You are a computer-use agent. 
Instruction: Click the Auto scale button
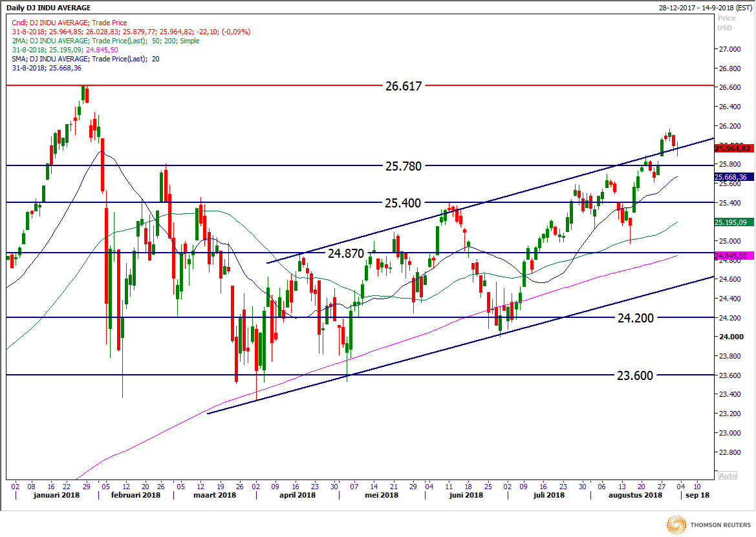pos(727,475)
